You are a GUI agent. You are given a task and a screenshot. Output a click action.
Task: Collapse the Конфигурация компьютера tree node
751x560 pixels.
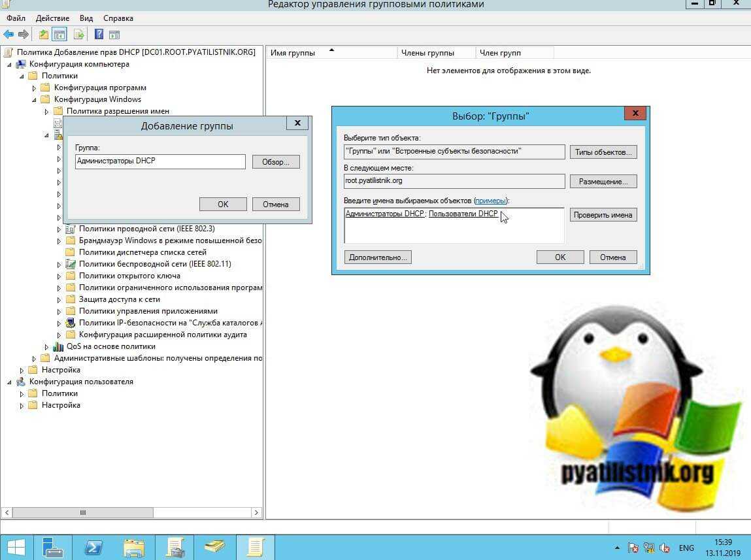(x=9, y=65)
